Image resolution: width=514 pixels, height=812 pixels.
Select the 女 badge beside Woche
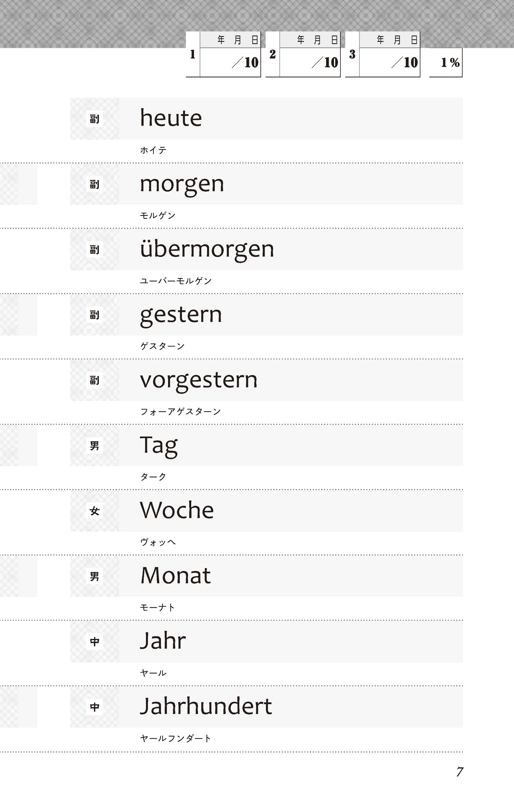[x=95, y=511]
